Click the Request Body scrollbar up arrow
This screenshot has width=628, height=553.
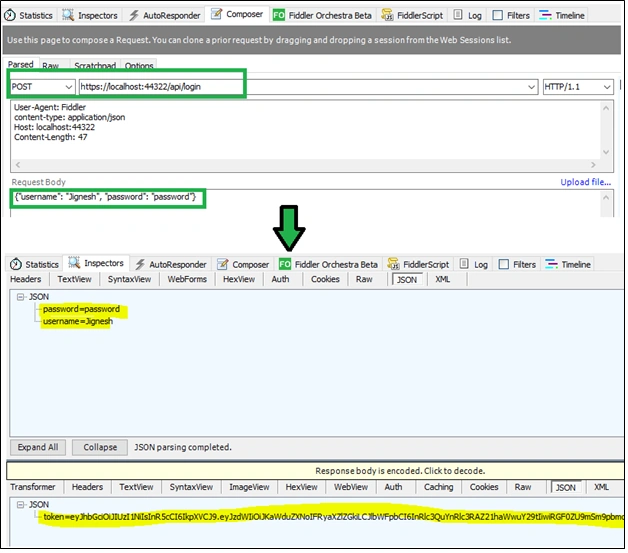click(606, 197)
